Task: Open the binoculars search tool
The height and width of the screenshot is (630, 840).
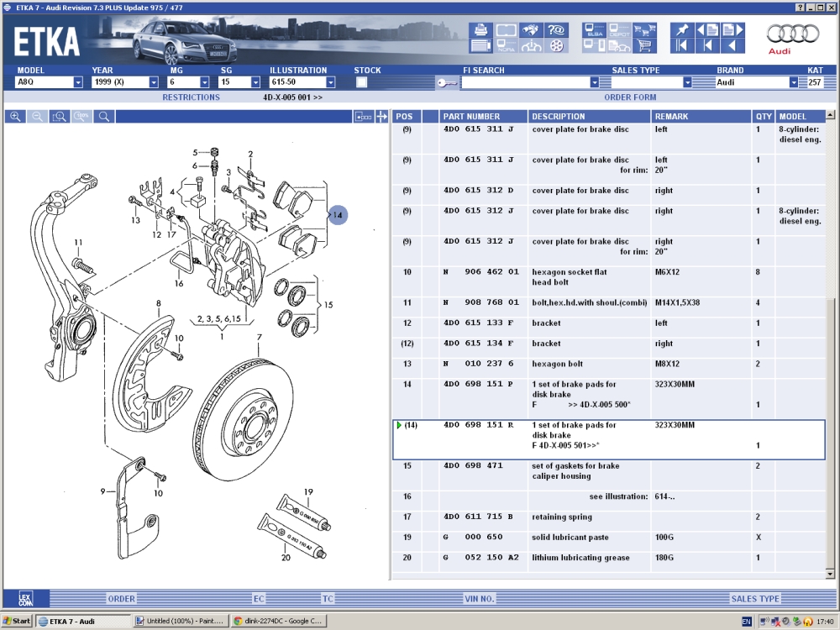Action: (531, 30)
